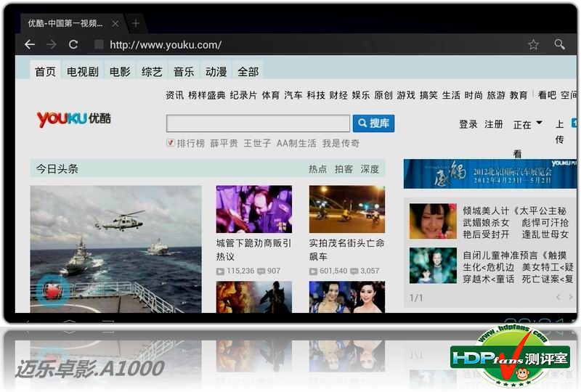Open the 茂名街头 night racing thumbnail
This screenshot has height=392, width=581.
(347, 209)
